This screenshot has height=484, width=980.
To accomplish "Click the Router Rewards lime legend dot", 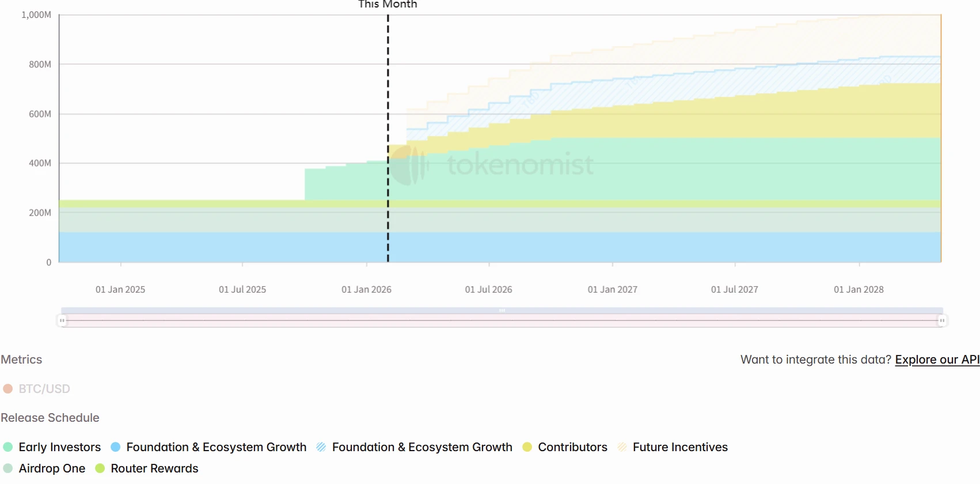I will point(100,468).
